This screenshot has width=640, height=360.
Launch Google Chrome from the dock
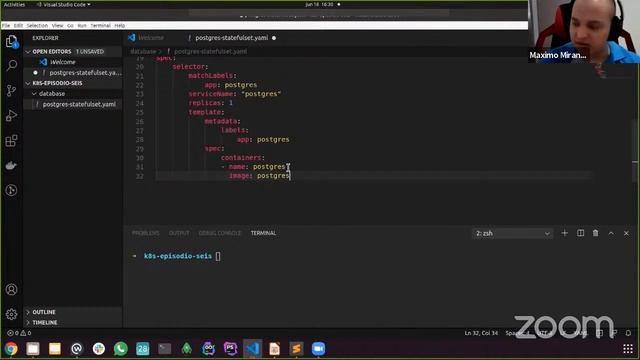(11, 349)
